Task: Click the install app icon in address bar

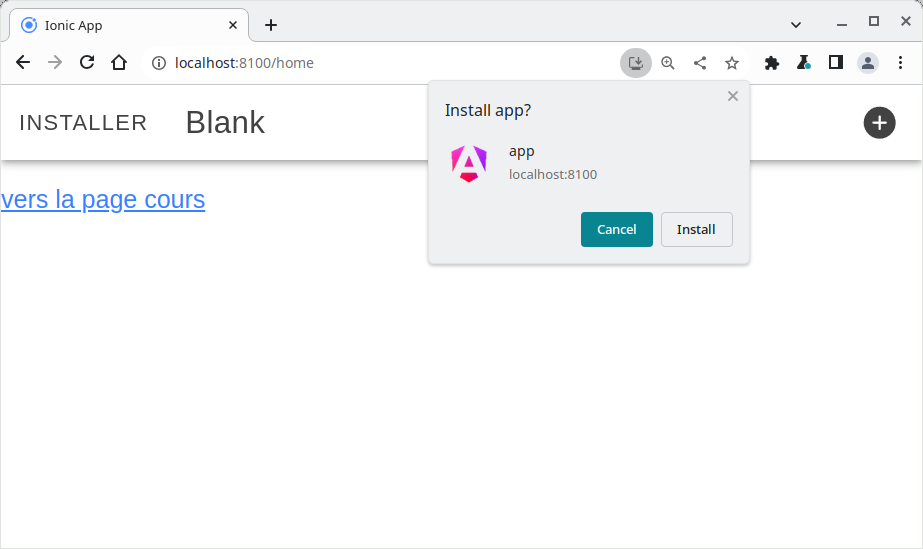Action: 635,63
